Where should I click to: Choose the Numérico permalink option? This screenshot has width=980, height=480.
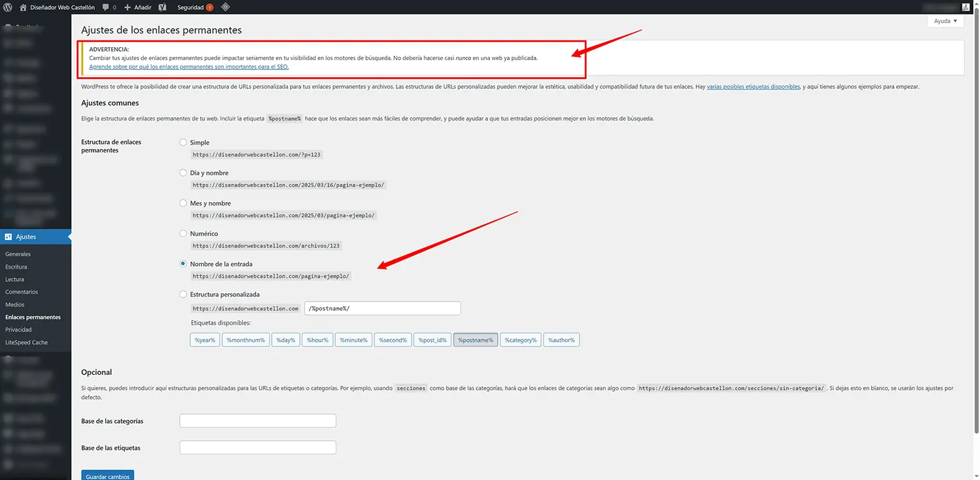pyautogui.click(x=183, y=233)
